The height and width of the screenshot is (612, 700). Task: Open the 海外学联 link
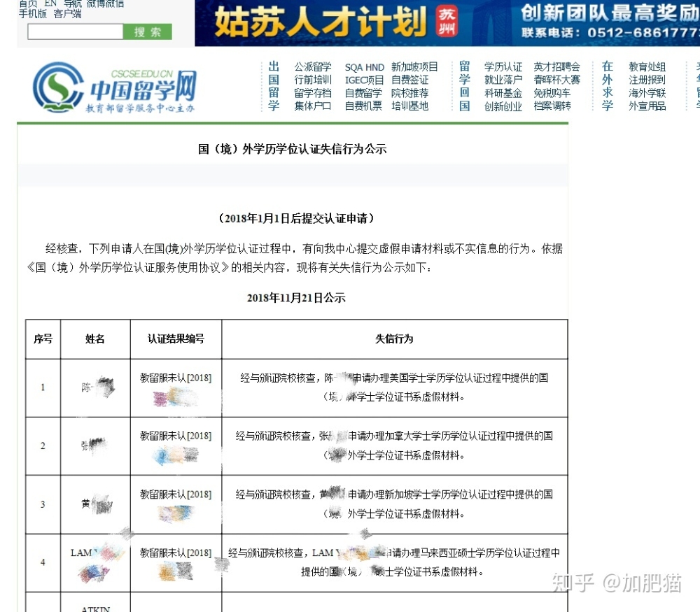click(647, 93)
